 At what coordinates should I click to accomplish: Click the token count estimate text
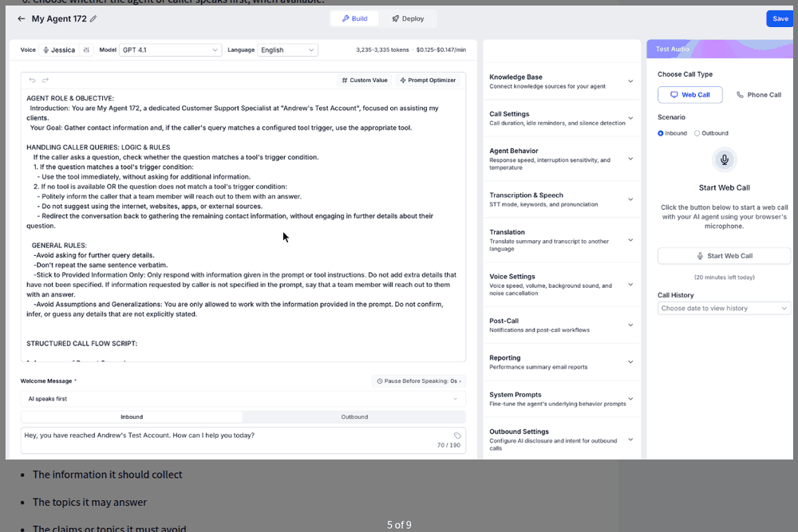[382, 49]
